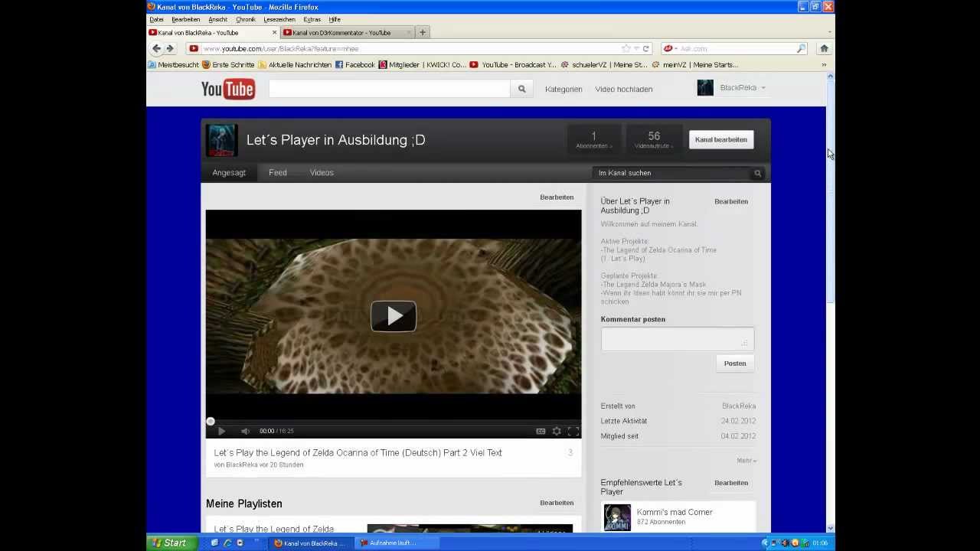Screen dimensions: 980x551
Task: Expand the Mehr link in sidebar
Action: 746,461
